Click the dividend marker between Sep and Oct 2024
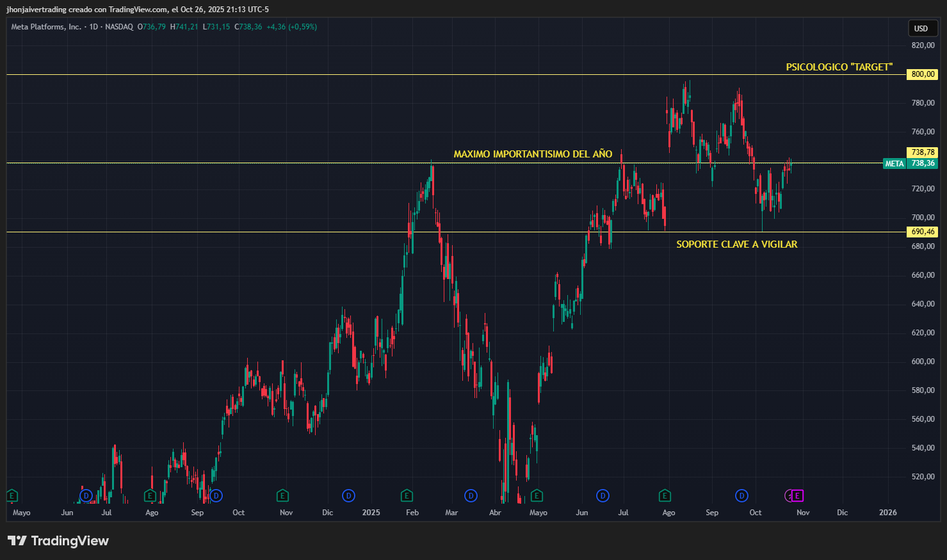The width and height of the screenshot is (947, 560). [x=216, y=495]
